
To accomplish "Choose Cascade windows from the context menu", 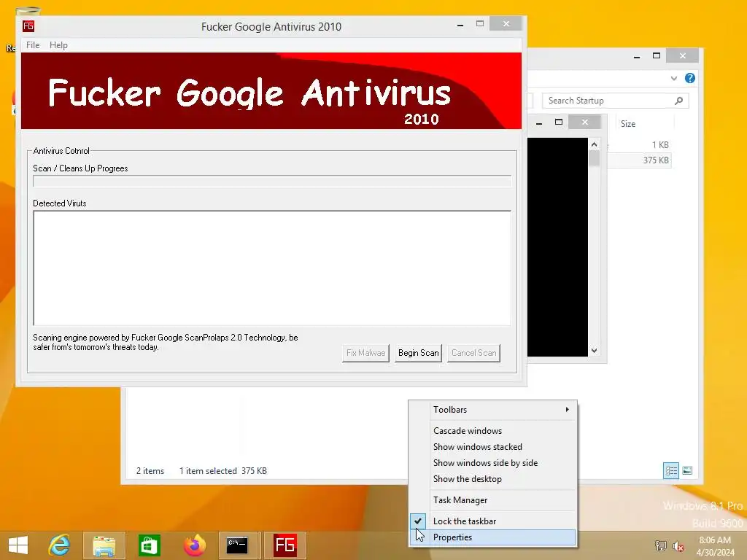I will click(x=493, y=430).
